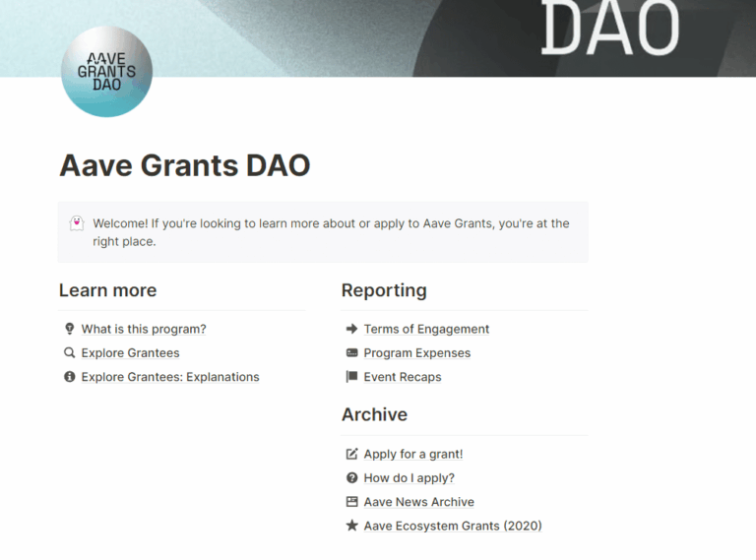Click the card icon beside Program Expenses

click(x=351, y=352)
